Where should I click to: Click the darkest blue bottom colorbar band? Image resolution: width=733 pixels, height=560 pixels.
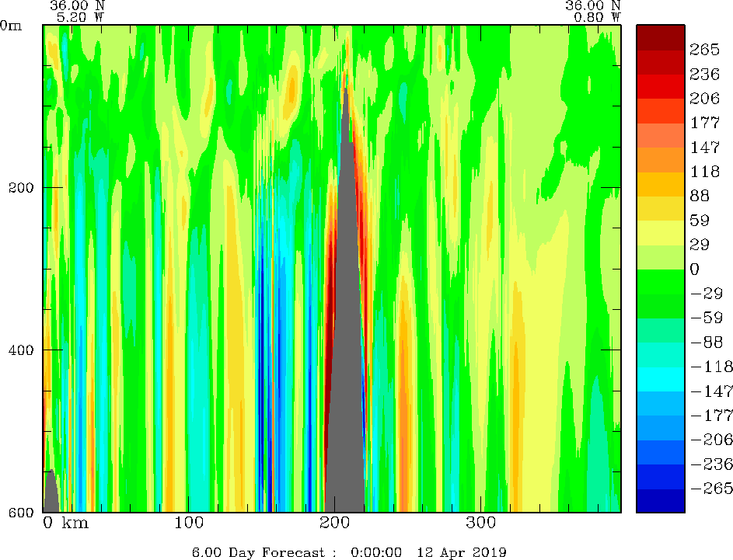pyautogui.click(x=661, y=501)
